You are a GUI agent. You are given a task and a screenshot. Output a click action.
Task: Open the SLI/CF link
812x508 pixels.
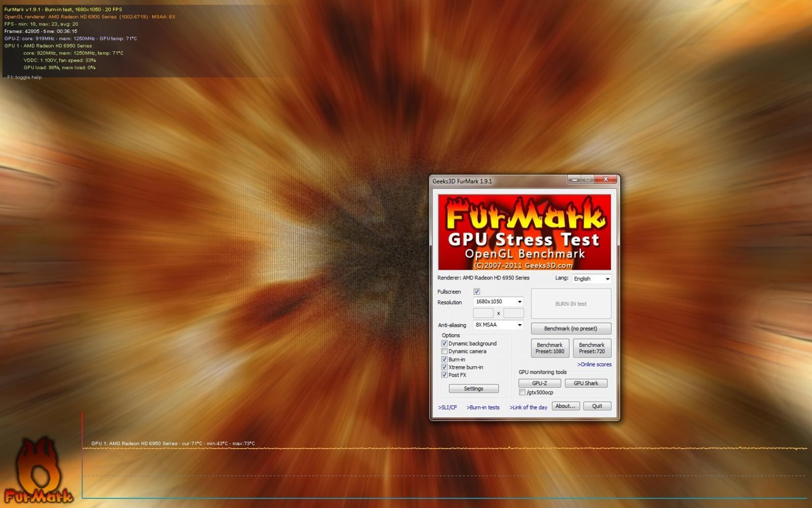coord(448,407)
